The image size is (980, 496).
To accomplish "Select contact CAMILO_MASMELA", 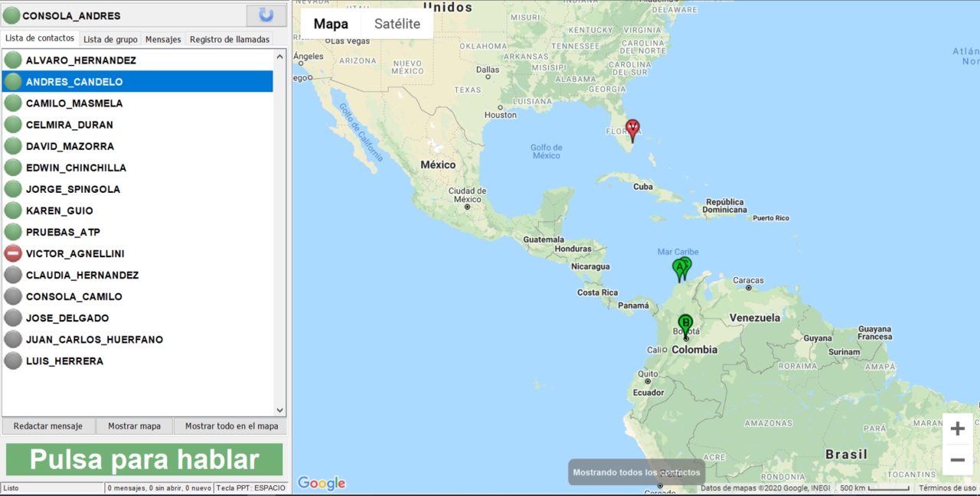I will pyautogui.click(x=138, y=103).
